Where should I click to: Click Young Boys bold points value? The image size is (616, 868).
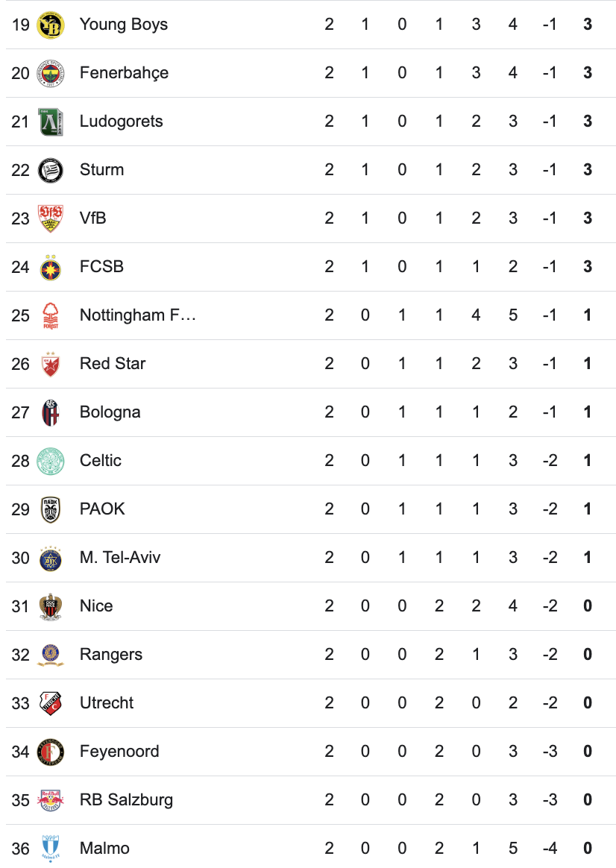point(588,25)
